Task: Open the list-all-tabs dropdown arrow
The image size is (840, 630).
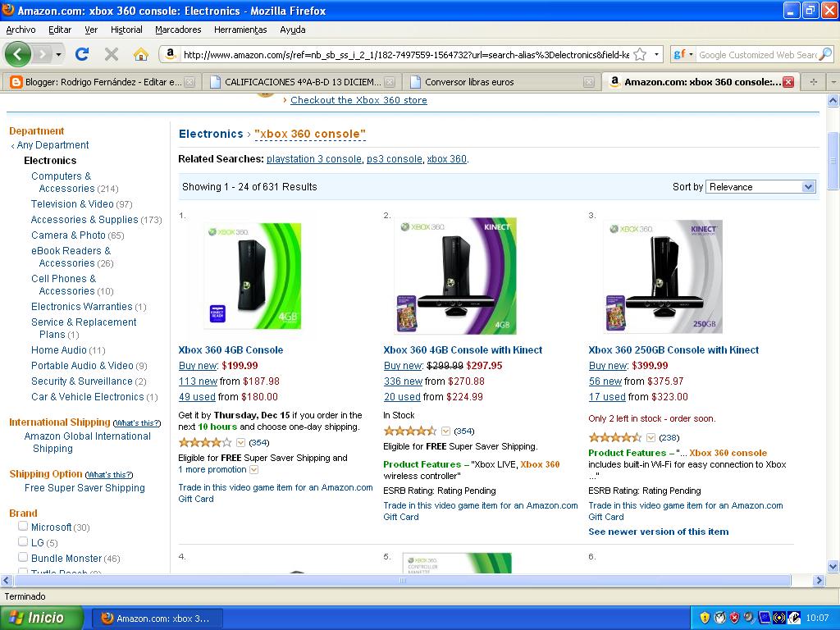Action: click(833, 82)
